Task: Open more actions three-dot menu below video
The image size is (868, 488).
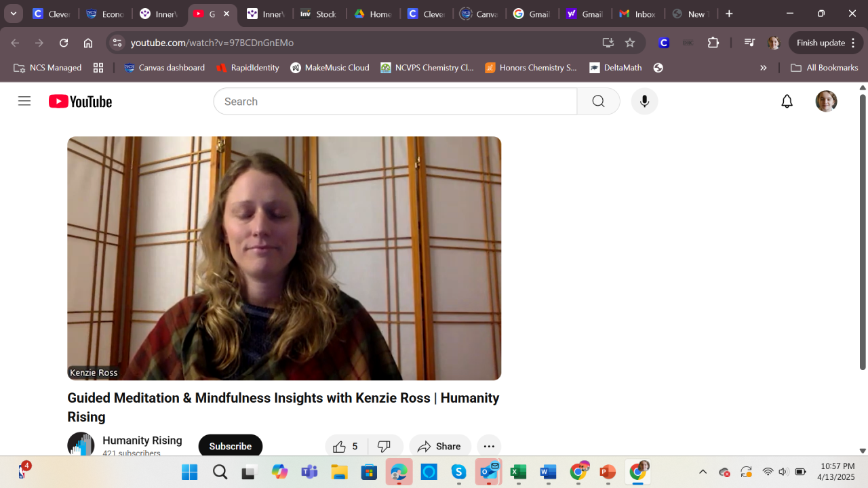Action: coord(489,446)
